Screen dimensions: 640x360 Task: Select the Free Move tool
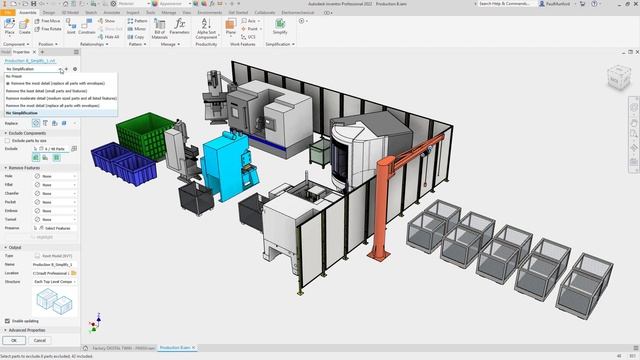pyautogui.click(x=48, y=21)
